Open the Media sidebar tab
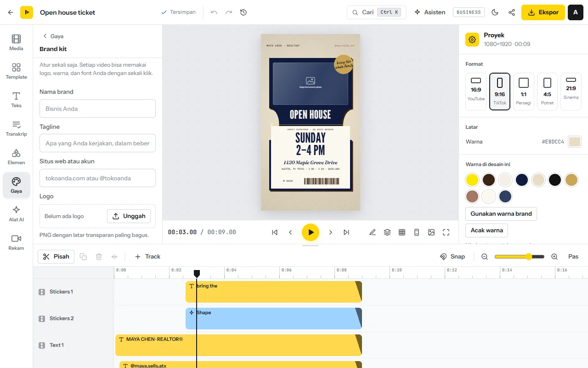This screenshot has width=588, height=368. pos(16,42)
